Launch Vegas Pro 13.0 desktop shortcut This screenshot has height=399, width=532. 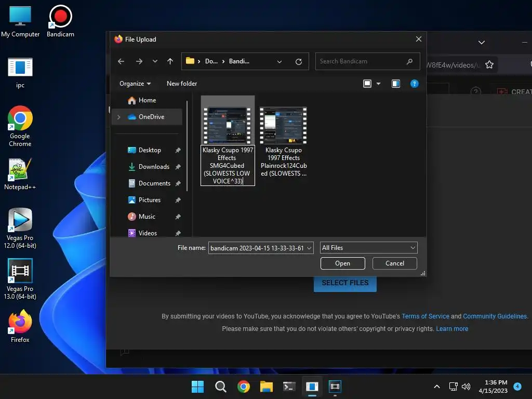pyautogui.click(x=20, y=279)
